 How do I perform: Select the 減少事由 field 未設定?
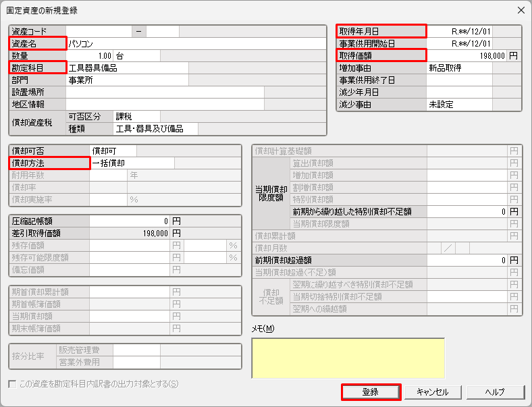pyautogui.click(x=460, y=105)
